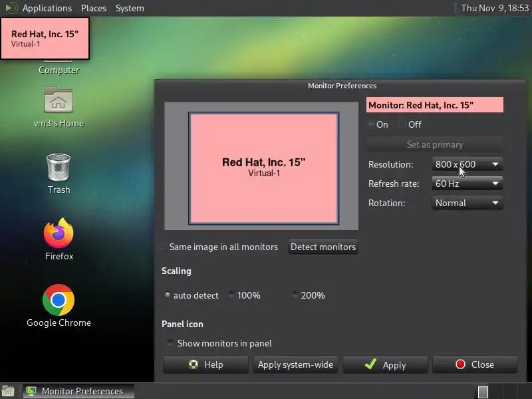Click the workspace switcher square in bottom panel
The width and height of the screenshot is (532, 399).
click(x=483, y=392)
